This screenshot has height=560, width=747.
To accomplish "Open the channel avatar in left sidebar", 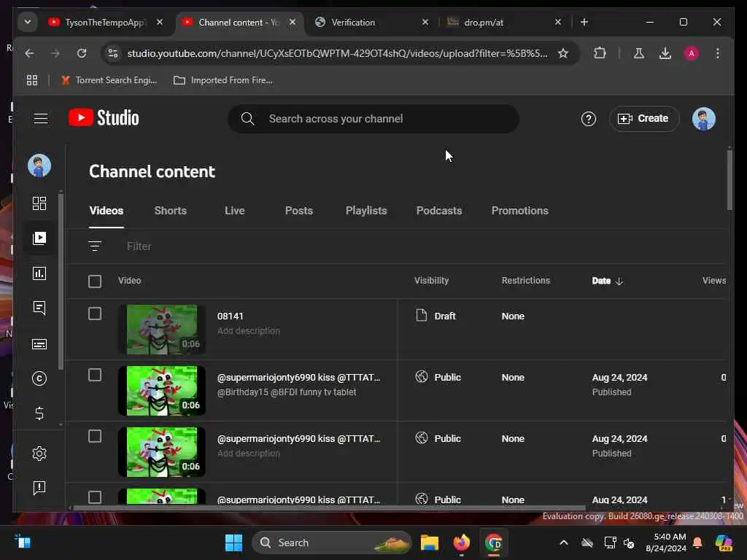I will pos(39,166).
